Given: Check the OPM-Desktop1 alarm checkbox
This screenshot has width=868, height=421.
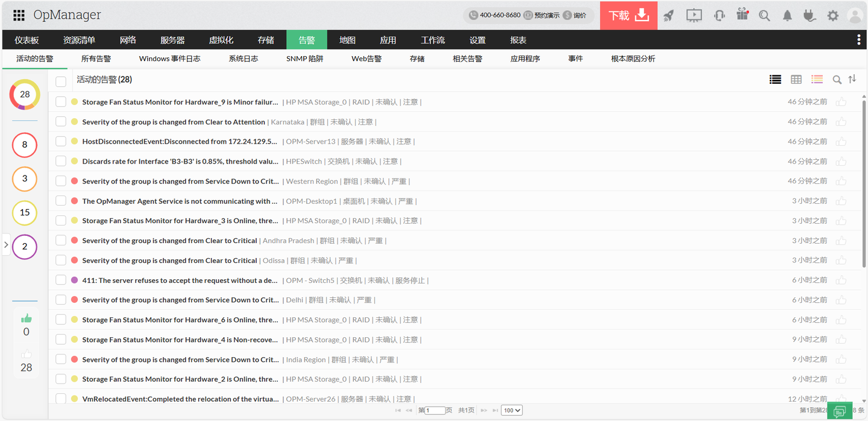Looking at the screenshot, I should 61,201.
